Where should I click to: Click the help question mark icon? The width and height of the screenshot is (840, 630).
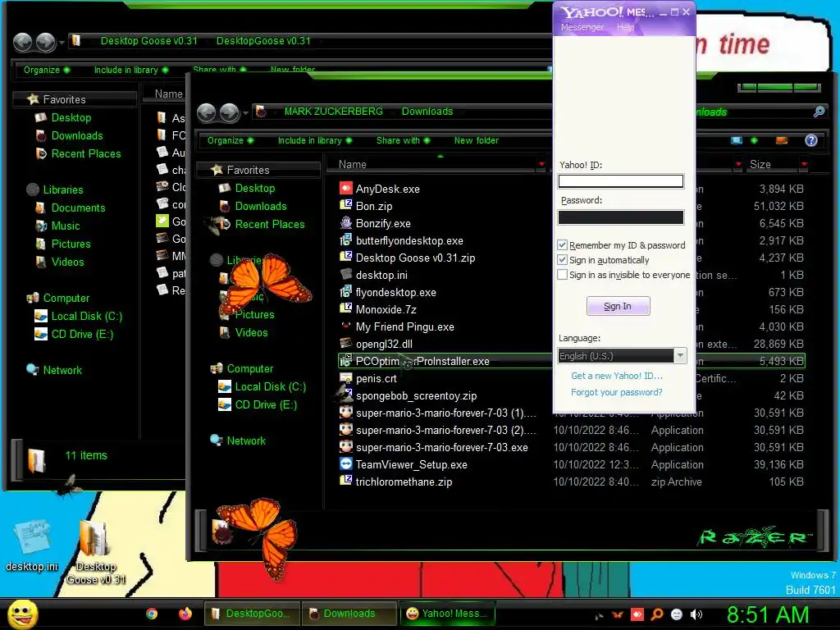(x=811, y=140)
